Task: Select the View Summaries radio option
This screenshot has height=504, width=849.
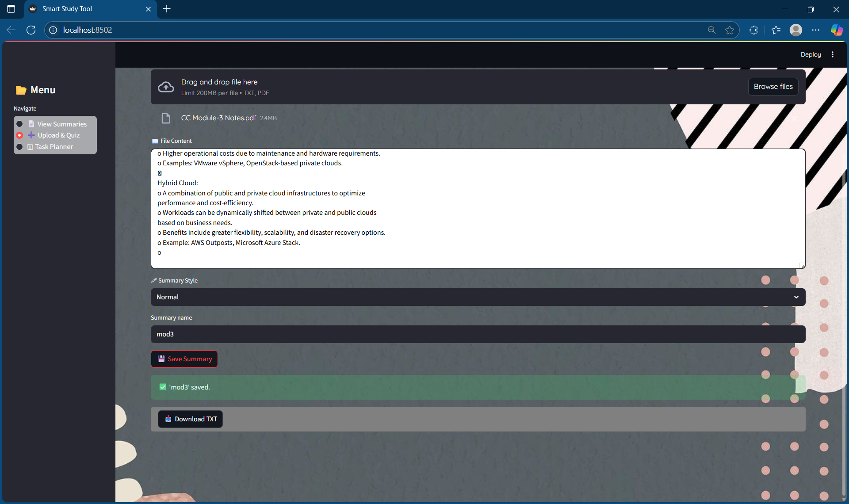Action: click(x=20, y=124)
